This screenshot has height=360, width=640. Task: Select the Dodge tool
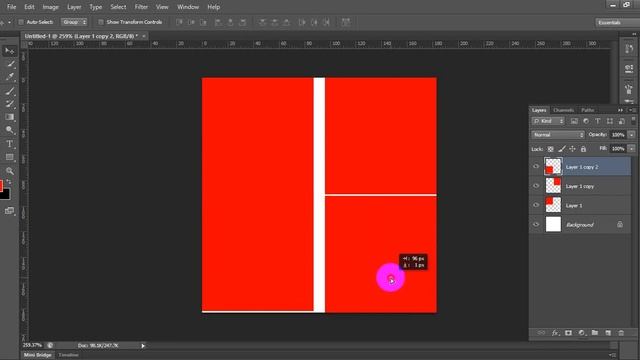click(x=9, y=130)
